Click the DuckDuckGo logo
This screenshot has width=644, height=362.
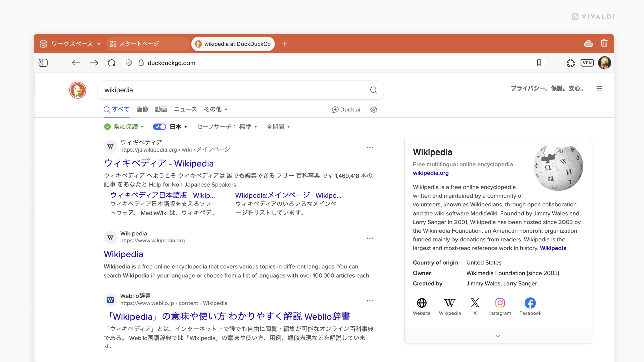pyautogui.click(x=78, y=90)
